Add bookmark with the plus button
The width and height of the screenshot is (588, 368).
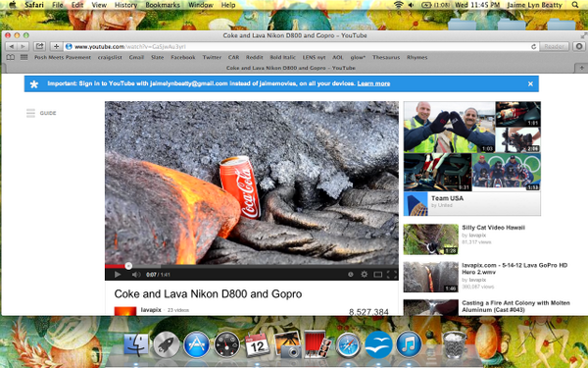(x=56, y=46)
